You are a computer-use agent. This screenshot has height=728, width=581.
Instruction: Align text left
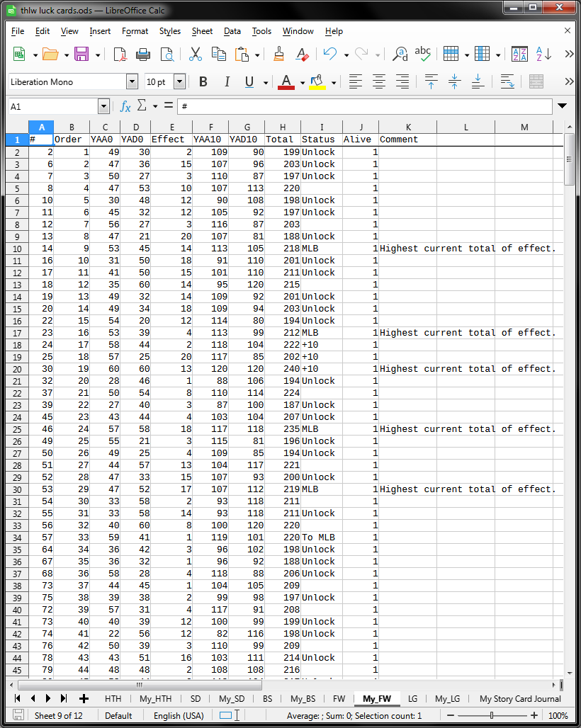tap(355, 81)
